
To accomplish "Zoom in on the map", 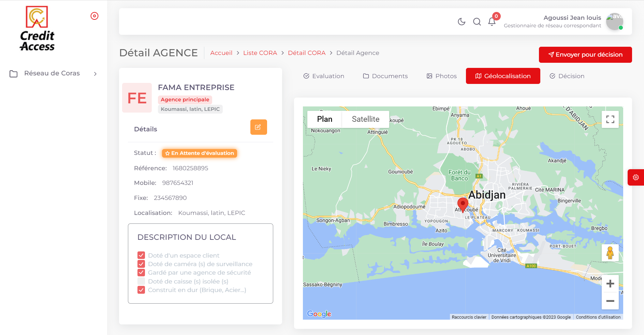I will point(610,283).
